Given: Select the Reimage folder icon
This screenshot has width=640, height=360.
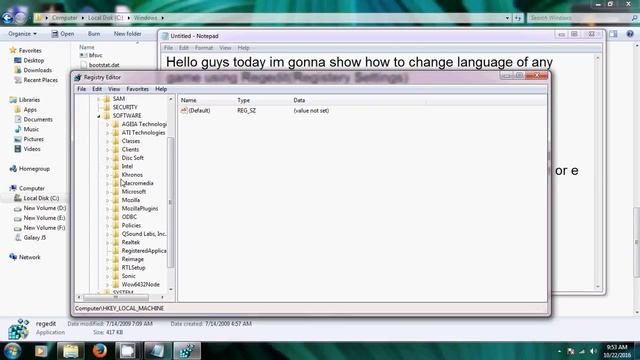Looking at the screenshot, I should click(116, 259).
